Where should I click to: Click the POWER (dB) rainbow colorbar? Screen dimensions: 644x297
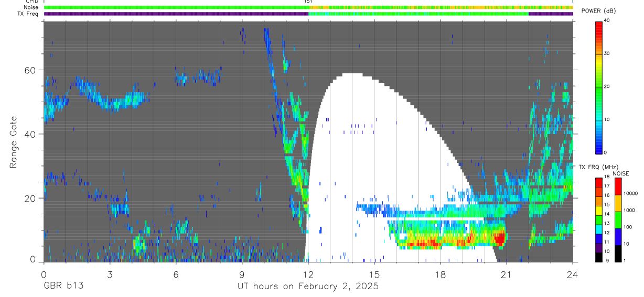point(599,87)
